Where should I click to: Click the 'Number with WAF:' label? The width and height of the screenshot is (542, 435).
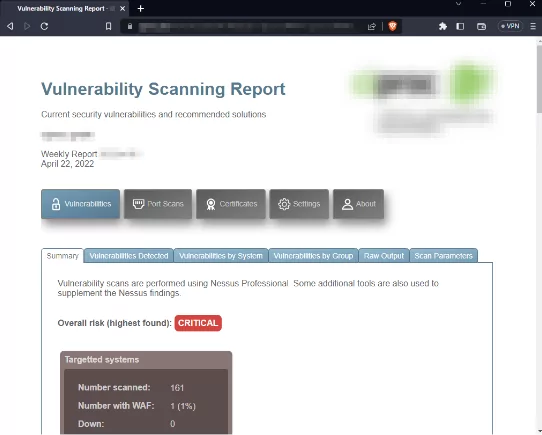(x=116, y=406)
